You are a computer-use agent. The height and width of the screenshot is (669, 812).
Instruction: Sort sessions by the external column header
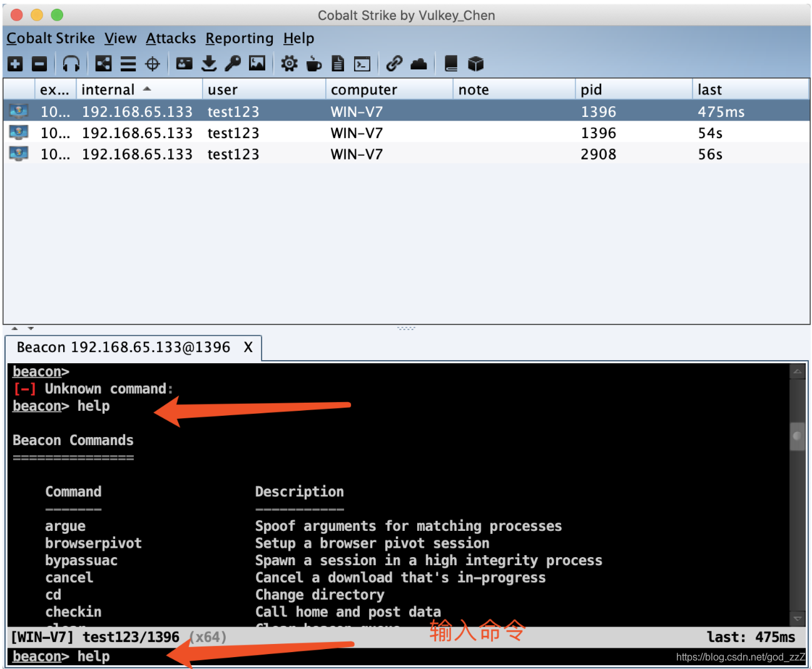55,89
